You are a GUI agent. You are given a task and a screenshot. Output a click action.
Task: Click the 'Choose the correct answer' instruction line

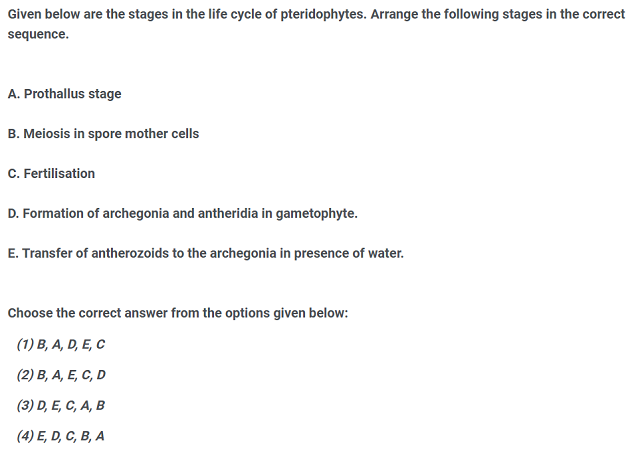pos(178,313)
